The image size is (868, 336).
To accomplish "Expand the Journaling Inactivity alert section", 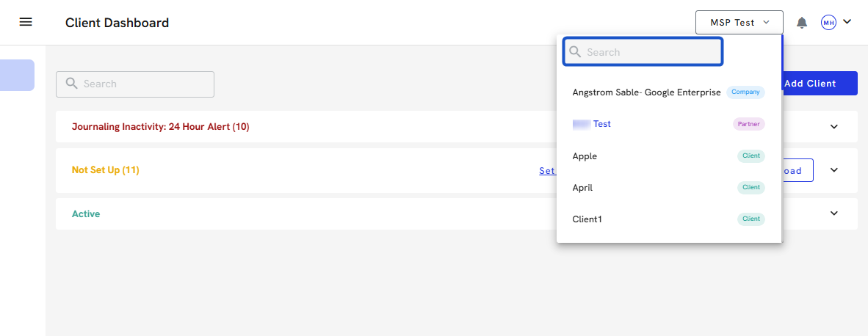I will [x=833, y=127].
